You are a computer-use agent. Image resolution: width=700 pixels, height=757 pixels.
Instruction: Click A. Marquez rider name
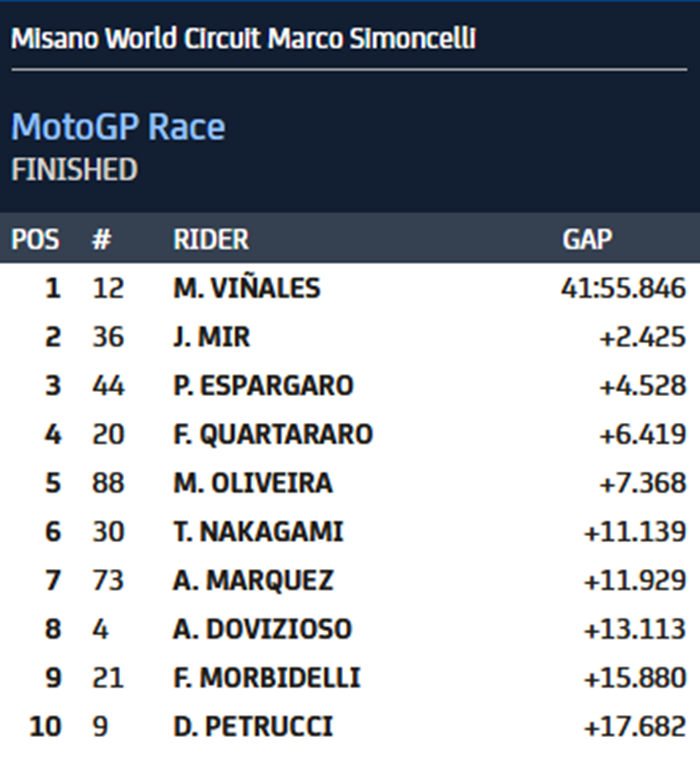click(253, 580)
